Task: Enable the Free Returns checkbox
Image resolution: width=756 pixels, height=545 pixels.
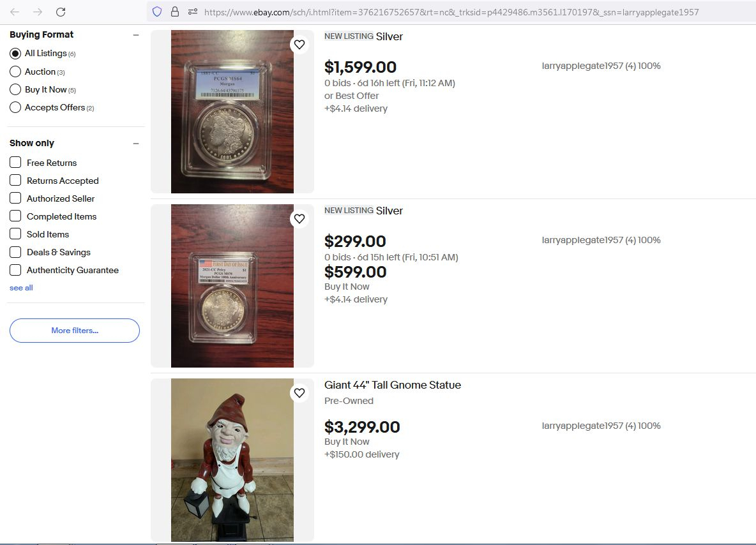Action: (15, 162)
